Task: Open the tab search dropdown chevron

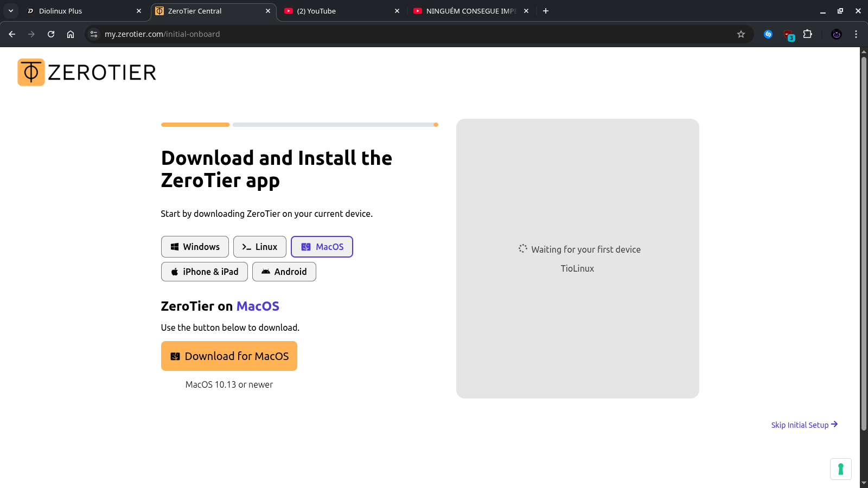Action: point(11,11)
